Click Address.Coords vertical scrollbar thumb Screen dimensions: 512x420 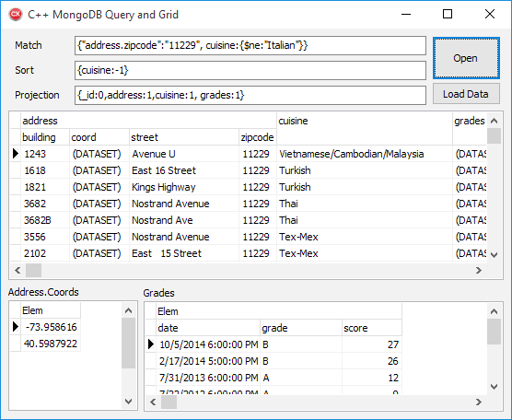point(128,344)
